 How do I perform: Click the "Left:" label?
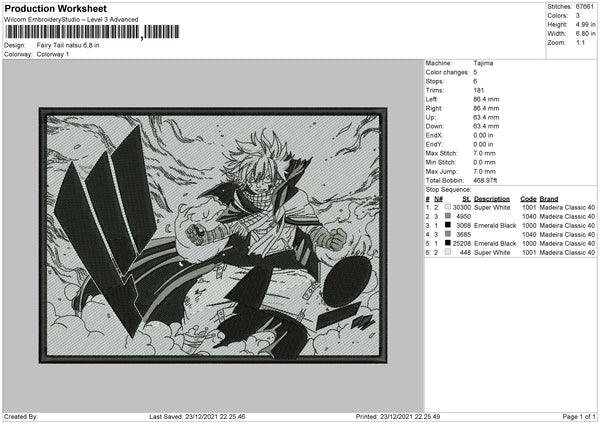tap(432, 99)
